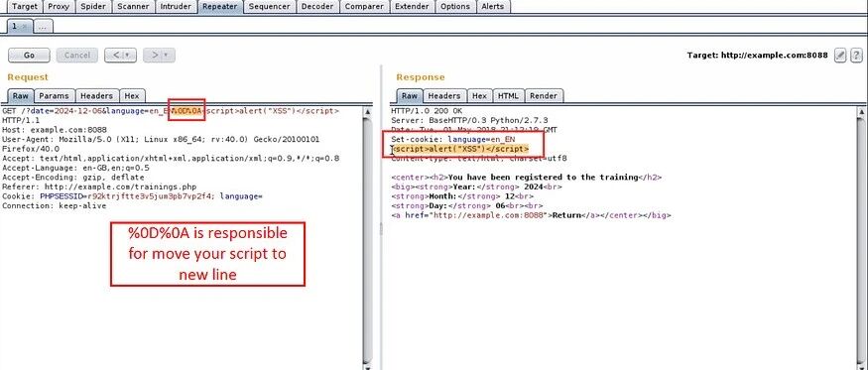Screen dimensions: 868x370
Task: Go back in request history
Action: pos(120,55)
